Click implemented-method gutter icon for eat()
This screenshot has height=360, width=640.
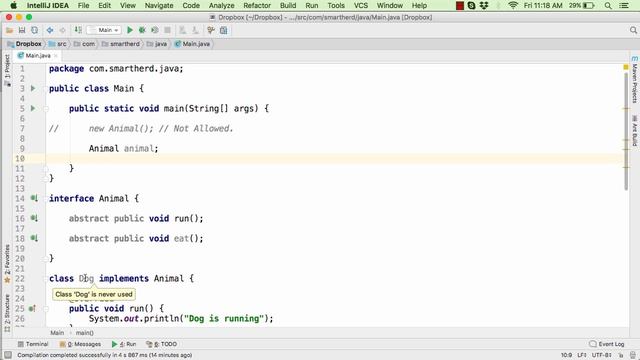(34, 238)
